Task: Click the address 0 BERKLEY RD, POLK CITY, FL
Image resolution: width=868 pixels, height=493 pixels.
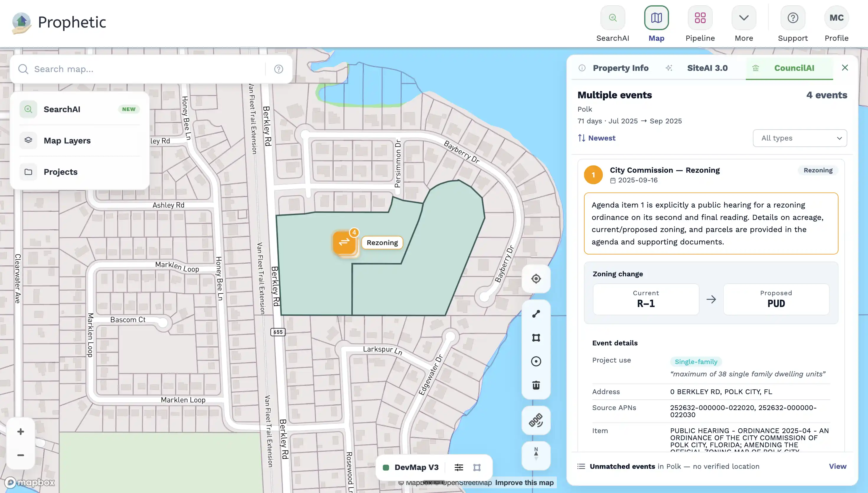Action: (x=721, y=392)
